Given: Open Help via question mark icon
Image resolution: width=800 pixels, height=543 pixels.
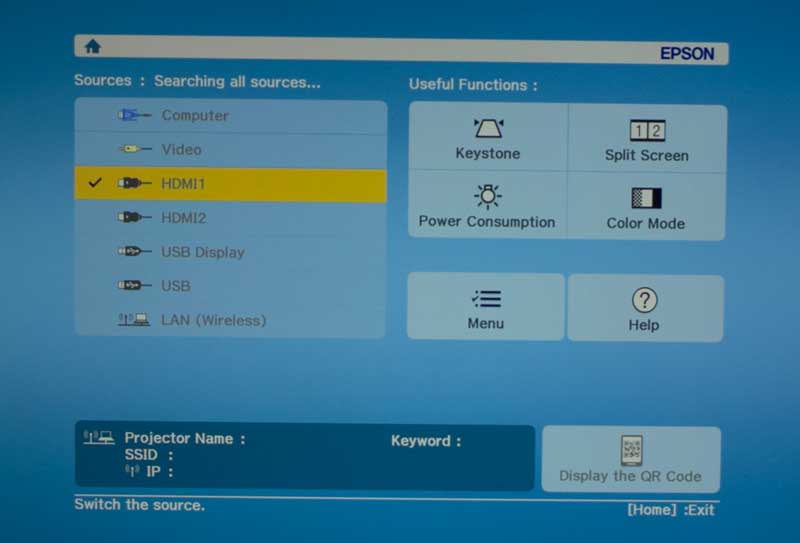Looking at the screenshot, I should point(644,300).
